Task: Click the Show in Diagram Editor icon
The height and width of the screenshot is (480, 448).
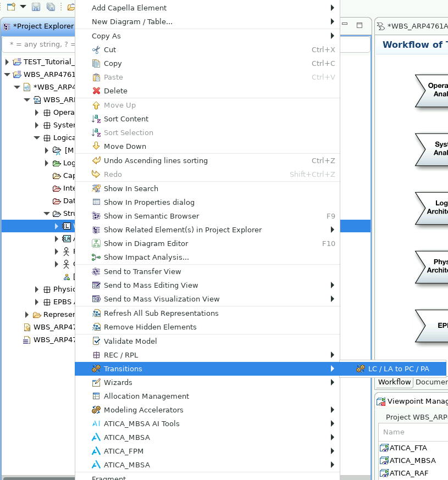Action: 96,244
